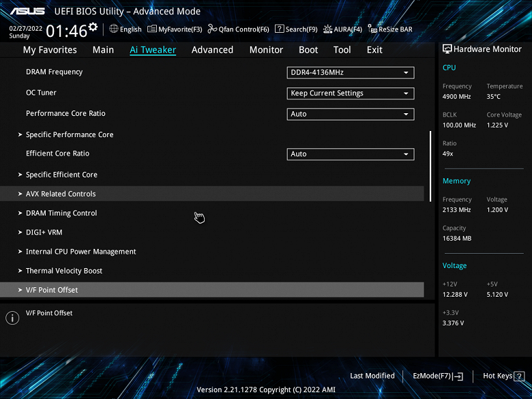Open time settings via gear icon
This screenshot has width=532, height=399.
coord(93,27)
